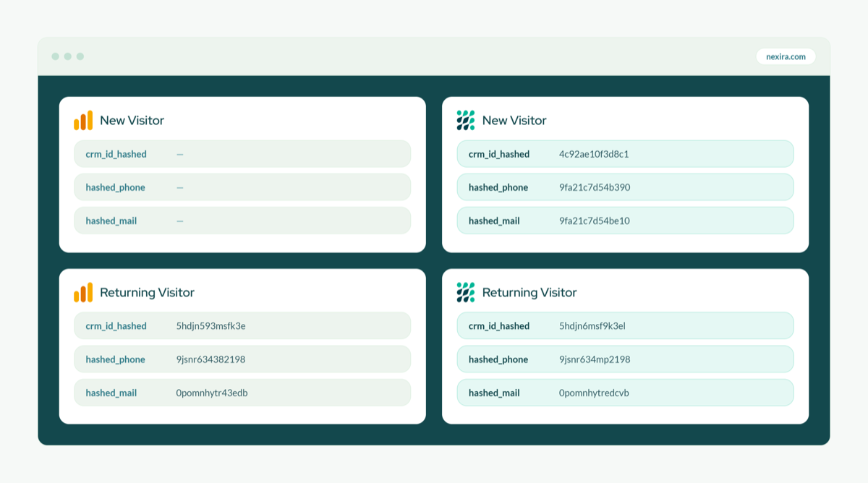
Task: Select hashed_mail row showing 9fa21c7d54be10
Action: (x=625, y=221)
